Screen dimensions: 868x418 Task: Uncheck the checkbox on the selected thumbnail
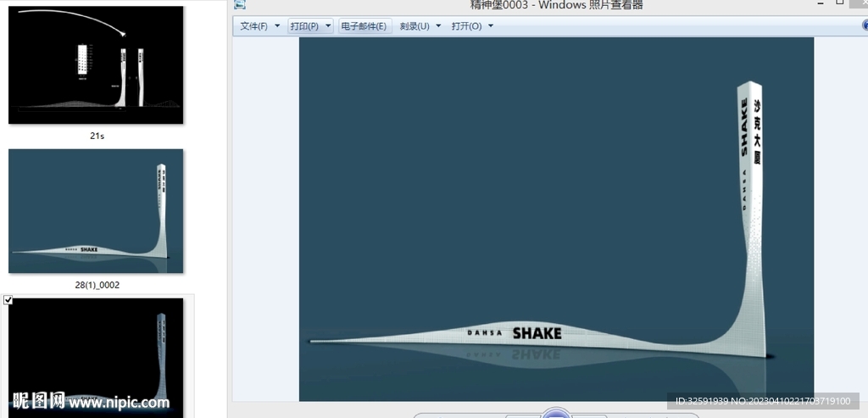(8, 300)
